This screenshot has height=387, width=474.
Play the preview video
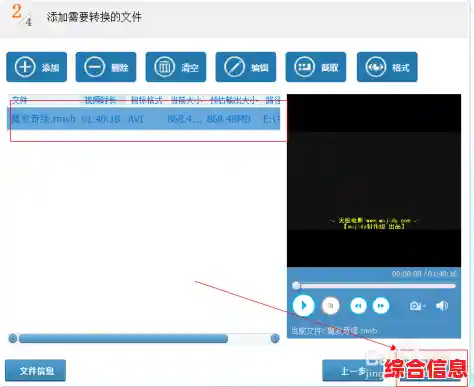click(303, 305)
